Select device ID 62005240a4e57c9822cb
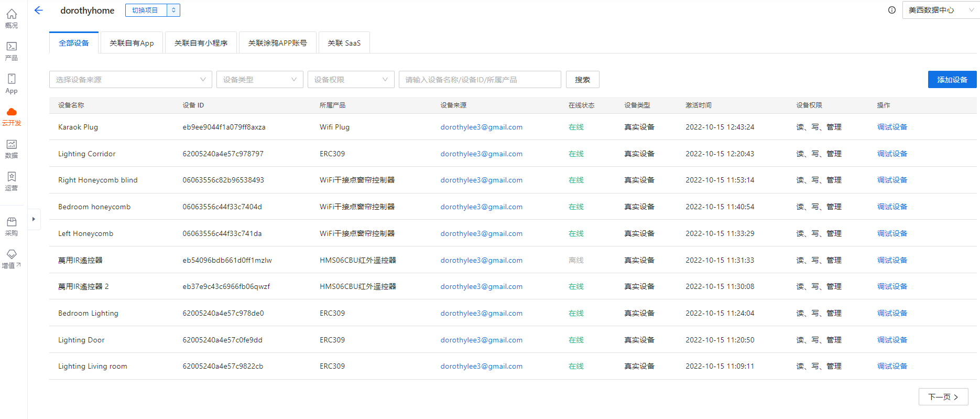This screenshot has height=419, width=980. 223,366
